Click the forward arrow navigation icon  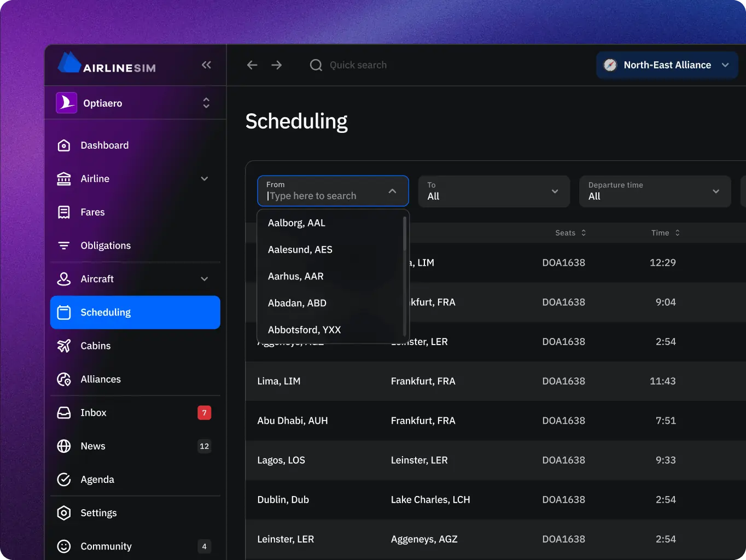[277, 65]
